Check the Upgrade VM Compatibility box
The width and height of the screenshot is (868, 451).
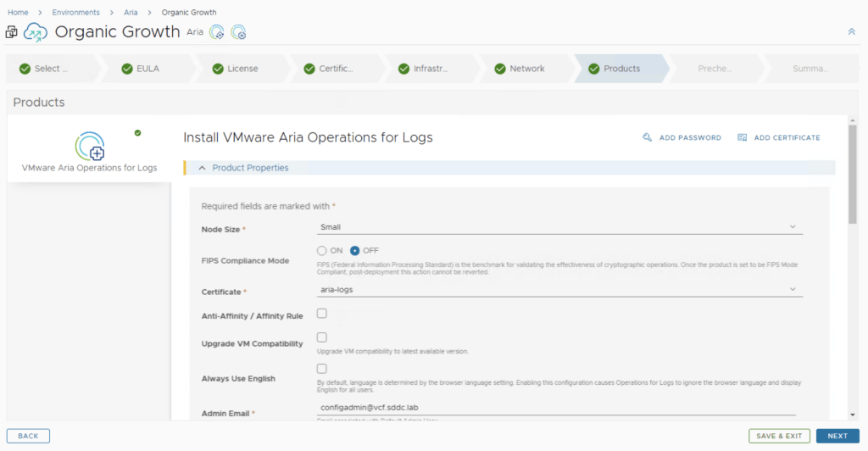pos(322,337)
